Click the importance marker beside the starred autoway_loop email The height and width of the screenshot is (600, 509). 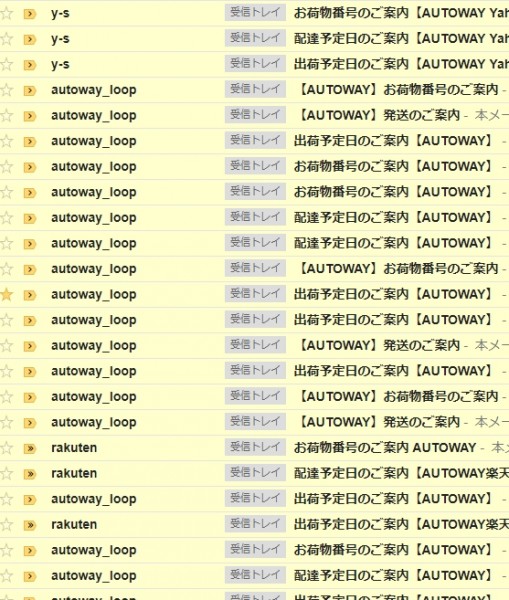point(29,295)
